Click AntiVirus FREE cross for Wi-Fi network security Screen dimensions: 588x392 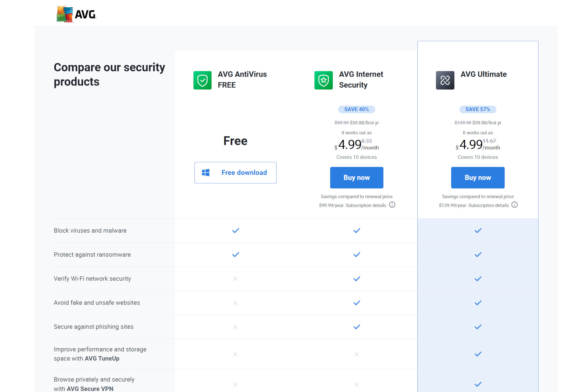pos(235,279)
